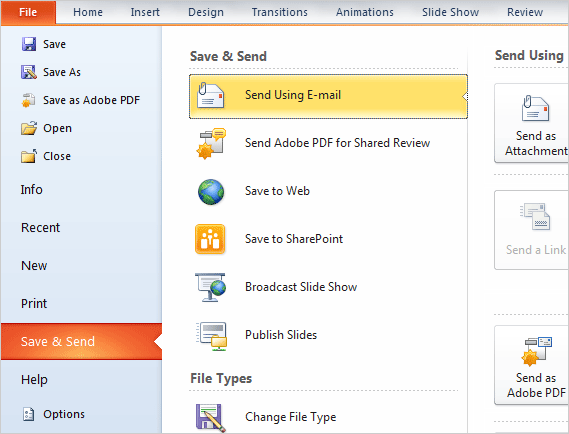Click the Send as Adobe PDF button
The height and width of the screenshot is (434, 569).
tap(532, 365)
